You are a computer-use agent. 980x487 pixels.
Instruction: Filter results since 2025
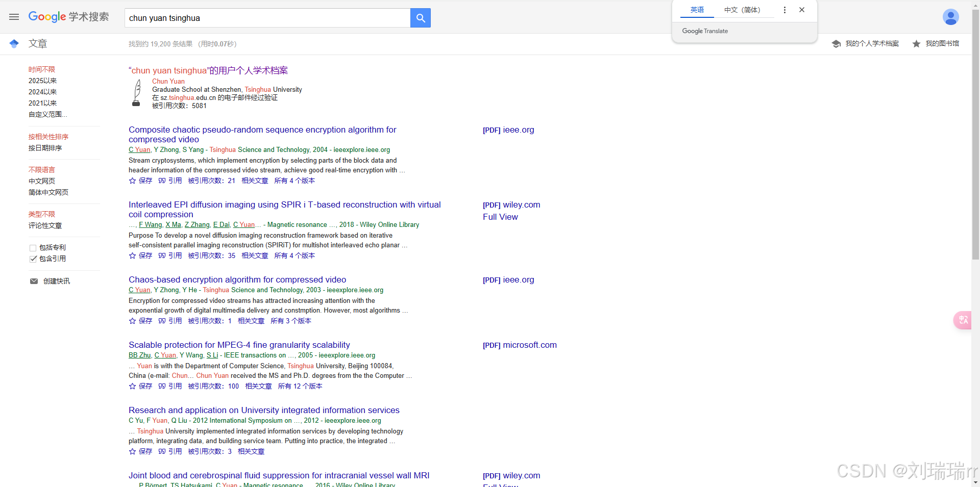tap(42, 81)
